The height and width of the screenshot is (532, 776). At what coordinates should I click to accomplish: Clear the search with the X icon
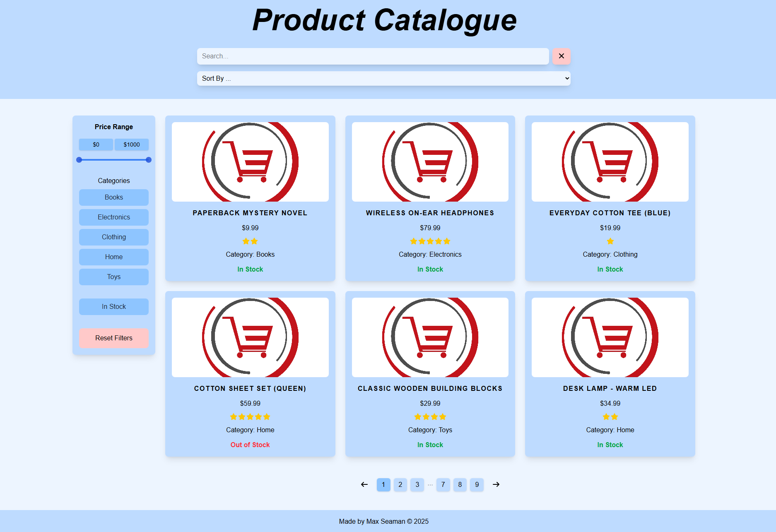tap(561, 56)
